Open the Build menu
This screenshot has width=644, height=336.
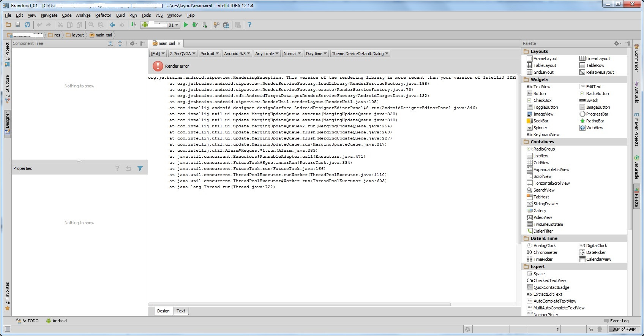click(x=120, y=15)
